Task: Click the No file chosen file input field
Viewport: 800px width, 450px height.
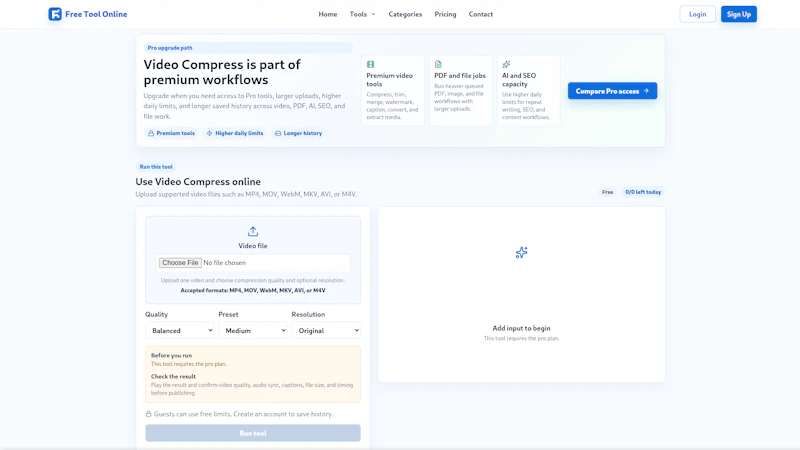Action: coord(253,263)
